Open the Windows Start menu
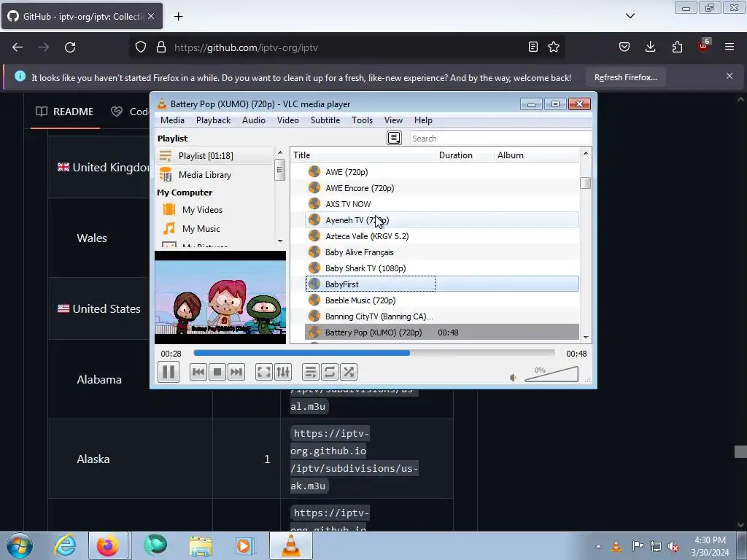 (20, 545)
